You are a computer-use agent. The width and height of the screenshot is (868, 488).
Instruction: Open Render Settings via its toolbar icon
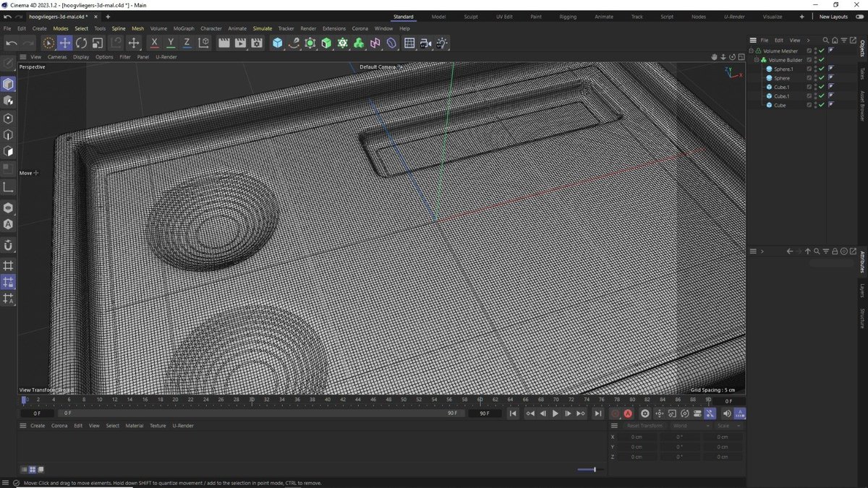click(x=256, y=43)
